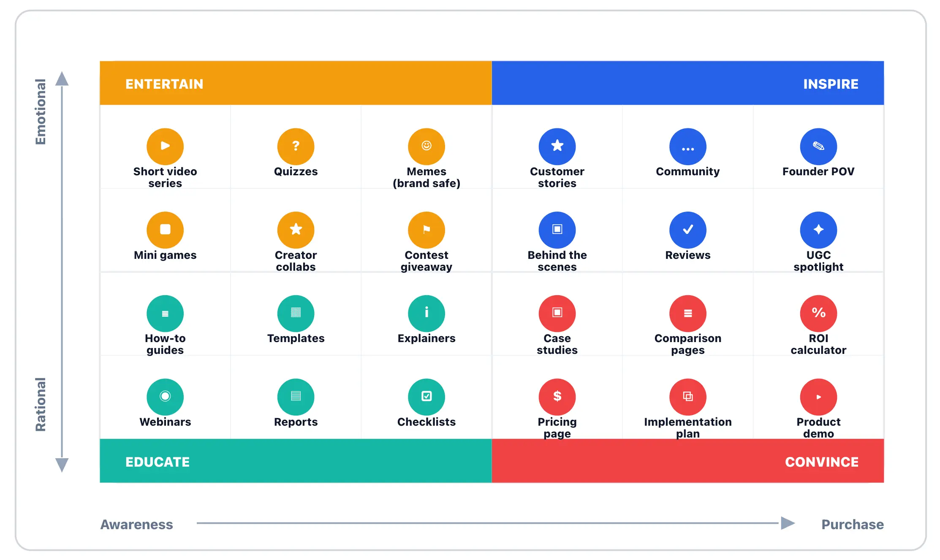The width and height of the screenshot is (940, 560).
Task: Select the Quizzes question mark icon
Action: click(x=296, y=146)
